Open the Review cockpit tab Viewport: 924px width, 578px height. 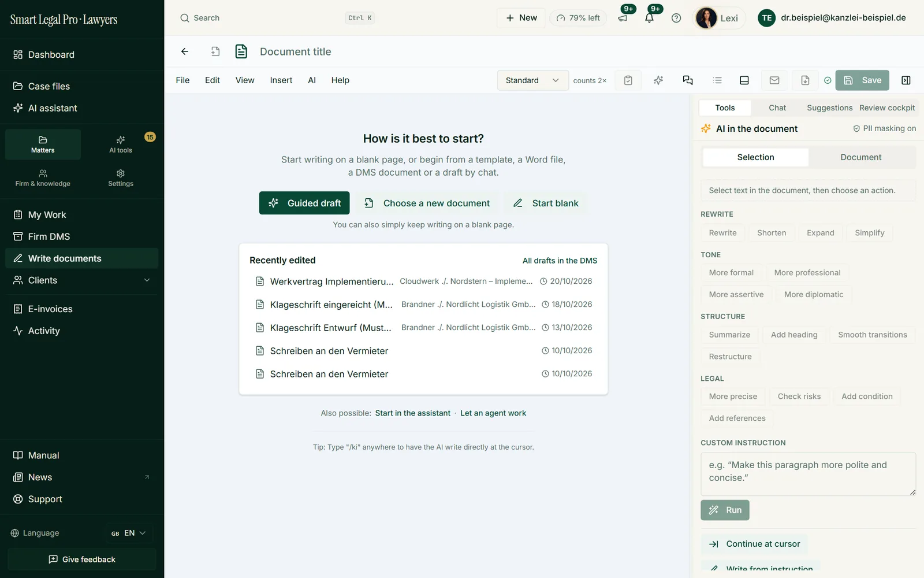pyautogui.click(x=887, y=108)
